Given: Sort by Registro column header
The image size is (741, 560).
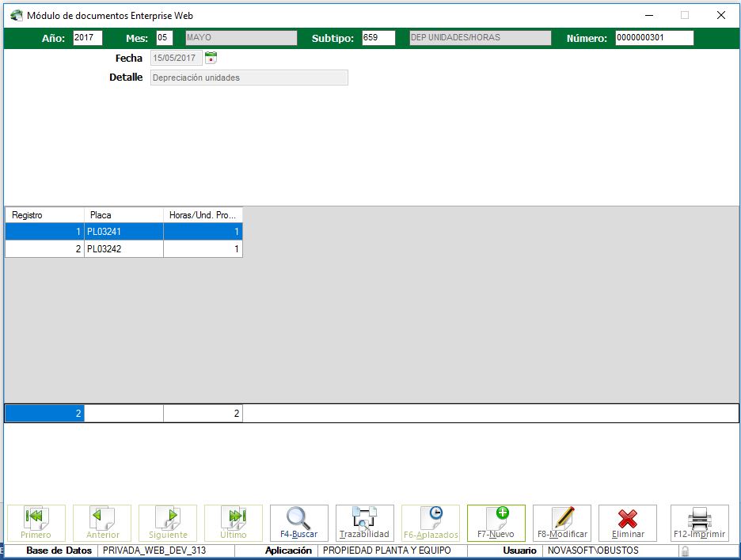Looking at the screenshot, I should (44, 215).
